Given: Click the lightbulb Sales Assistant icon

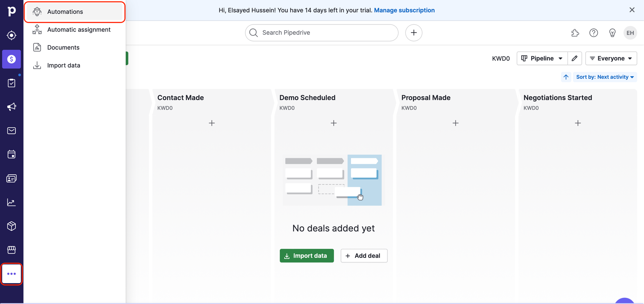Looking at the screenshot, I should click(612, 33).
